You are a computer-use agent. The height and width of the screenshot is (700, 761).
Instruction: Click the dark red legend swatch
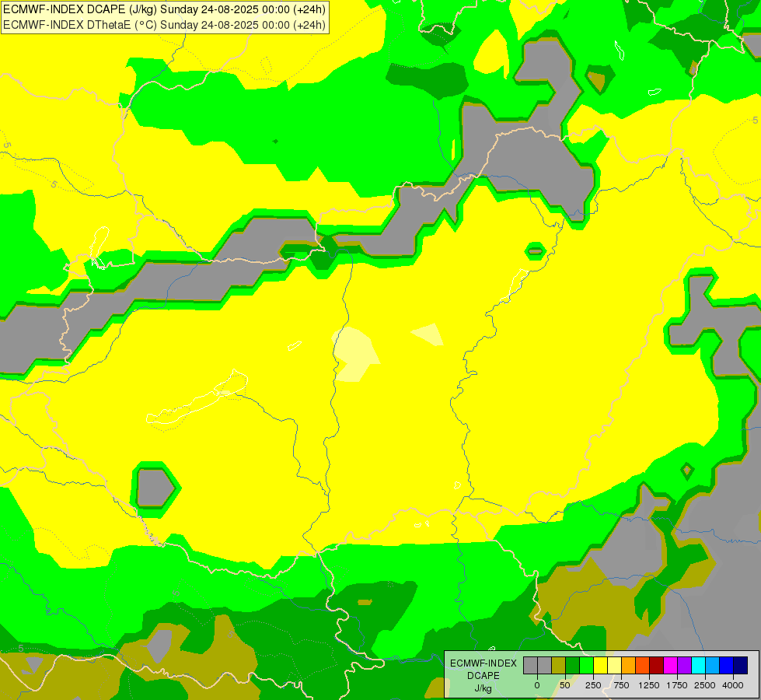pyautogui.click(x=656, y=665)
